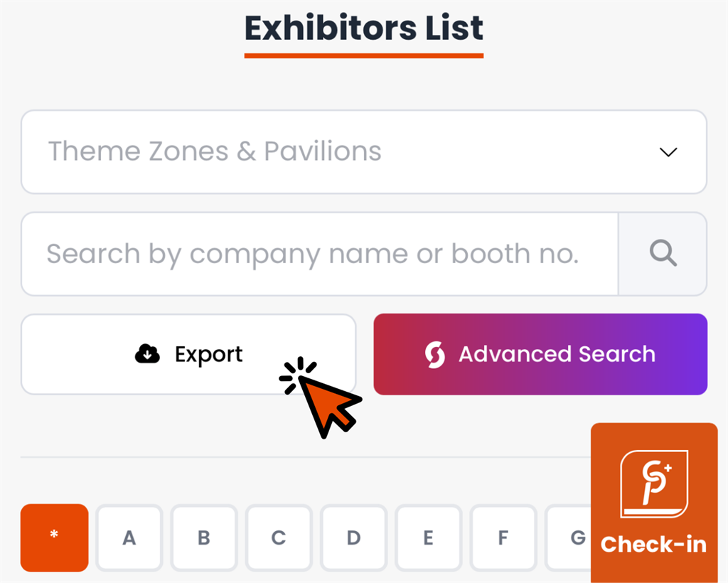Show exhibitors starting with D

pyautogui.click(x=353, y=537)
